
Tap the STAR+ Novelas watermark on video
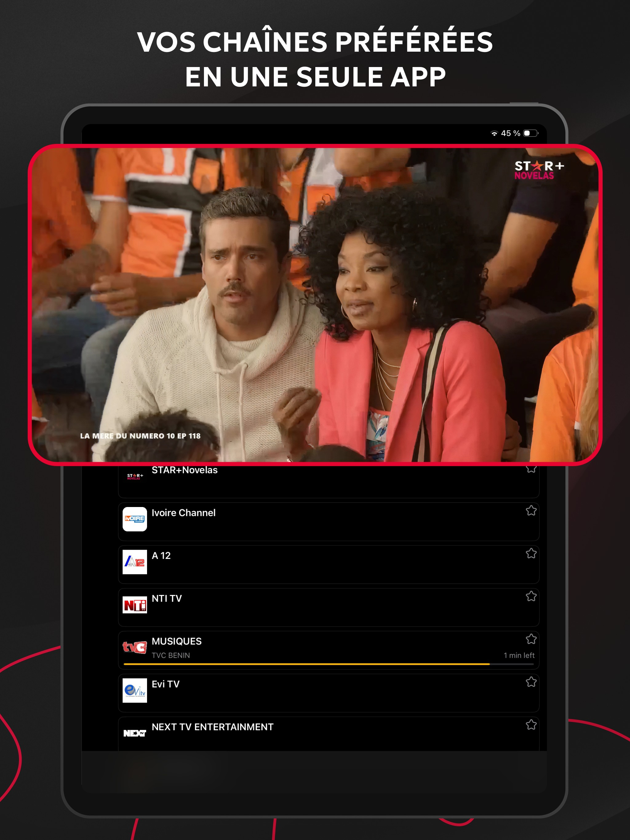(539, 170)
